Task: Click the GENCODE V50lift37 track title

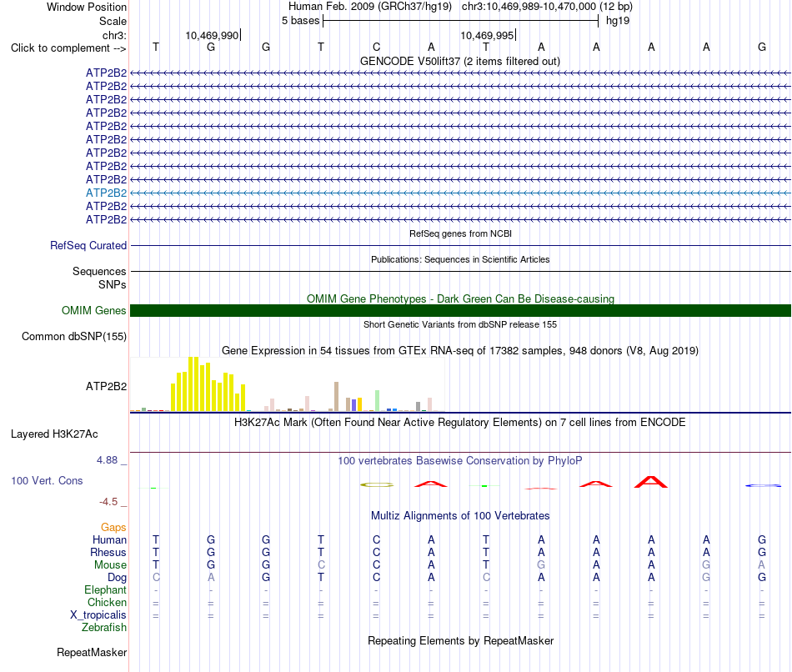Action: 459,61
